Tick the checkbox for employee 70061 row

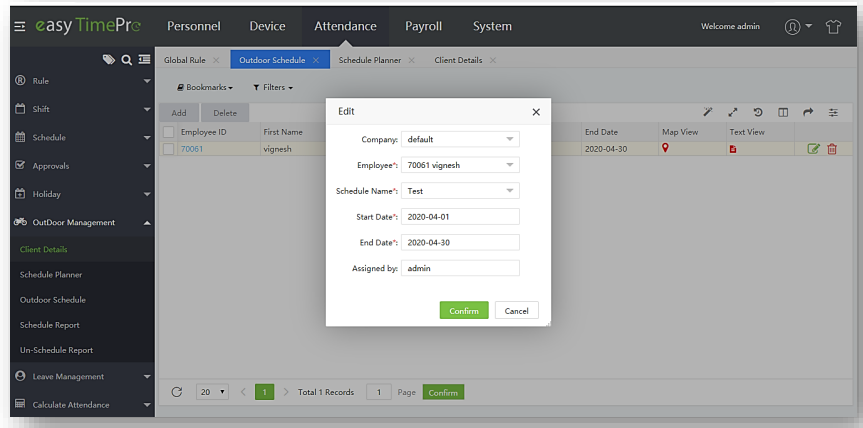(x=169, y=149)
